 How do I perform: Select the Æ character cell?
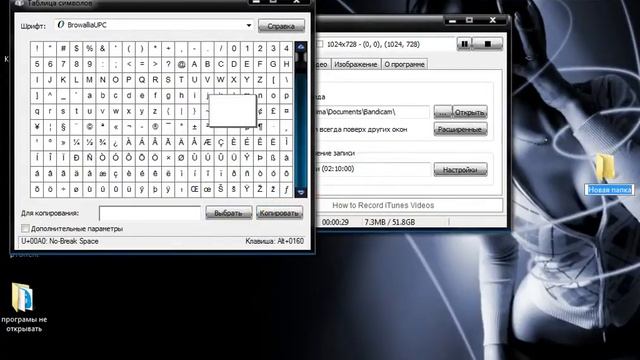click(x=207, y=142)
